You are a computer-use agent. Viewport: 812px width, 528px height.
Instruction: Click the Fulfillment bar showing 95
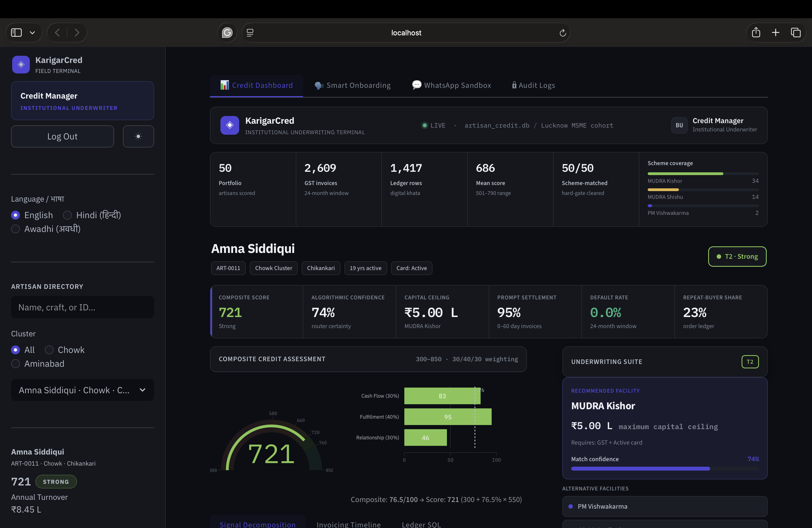448,417
